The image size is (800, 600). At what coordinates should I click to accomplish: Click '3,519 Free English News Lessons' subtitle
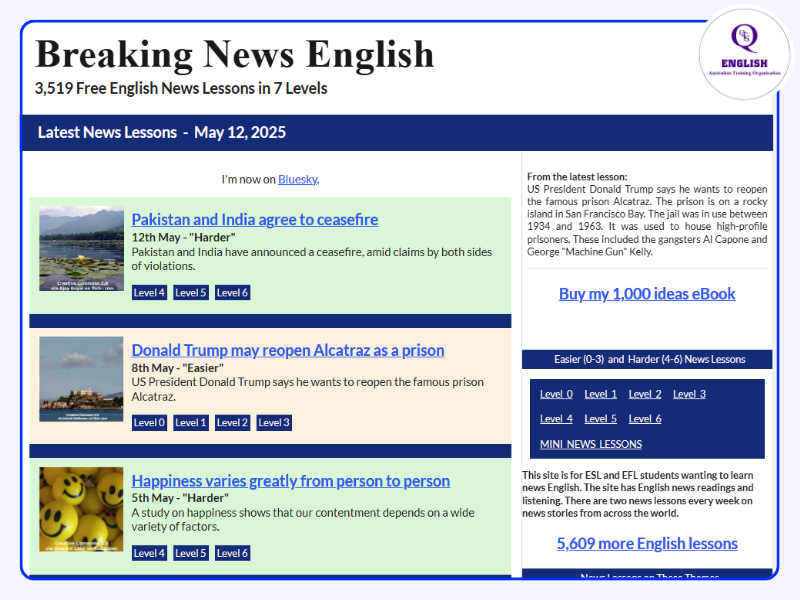tap(181, 88)
